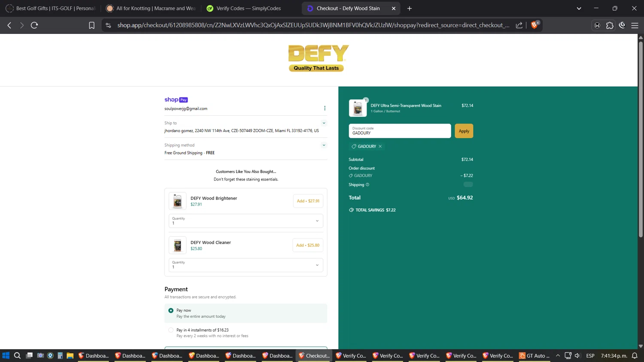Go forward in browser history
Viewport: 644px width, 362px height.
[x=21, y=25]
